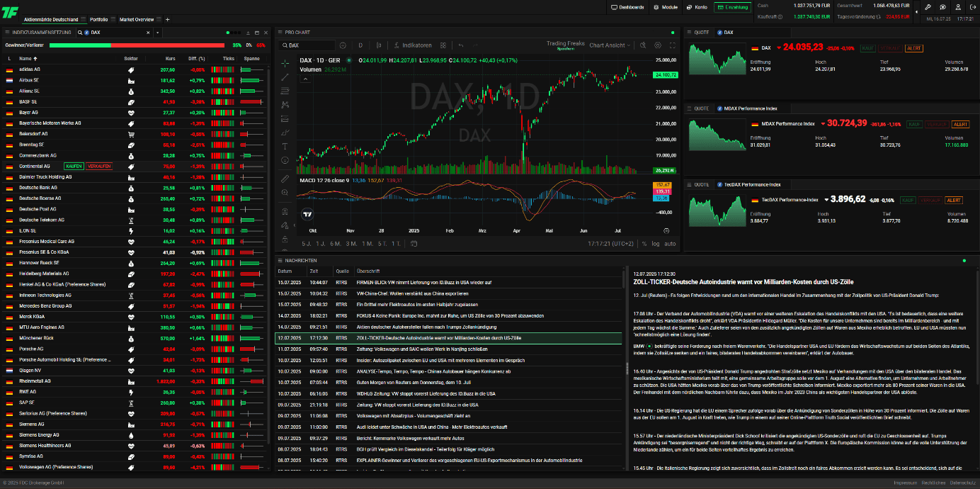Select the text annotation tool in chart
The image size is (980, 489).
[x=285, y=146]
